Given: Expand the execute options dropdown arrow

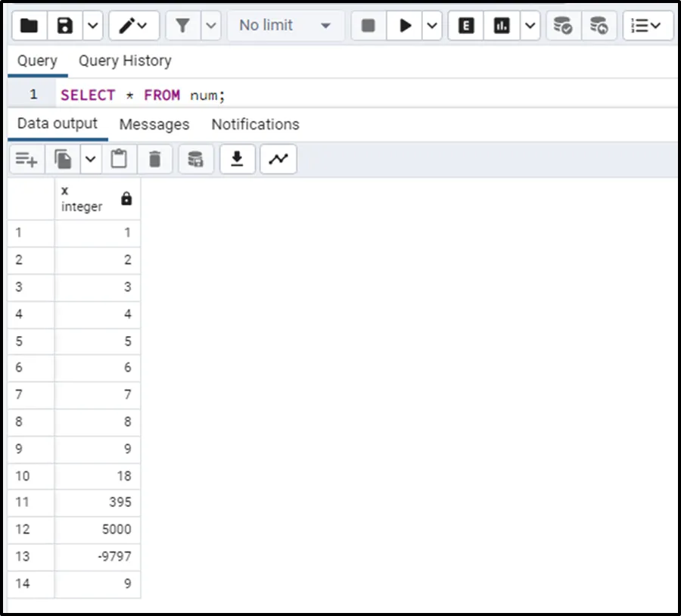Looking at the screenshot, I should (431, 26).
